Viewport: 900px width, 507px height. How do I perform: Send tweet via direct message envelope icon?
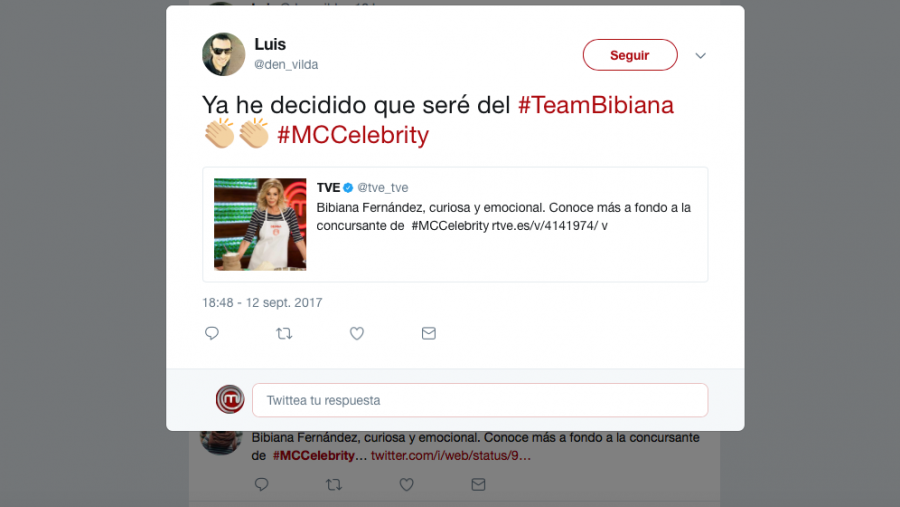(x=429, y=333)
